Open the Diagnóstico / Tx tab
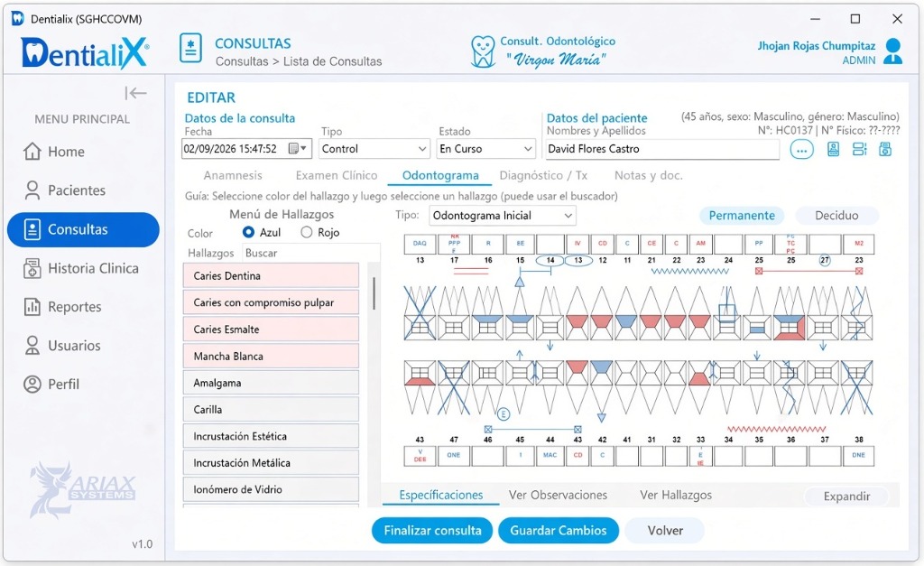Viewport: 924px width, 566px height. [x=543, y=175]
